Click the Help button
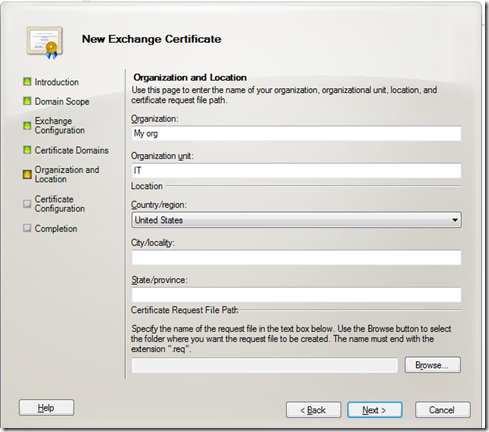Viewport: 489px width, 432px height. point(46,408)
